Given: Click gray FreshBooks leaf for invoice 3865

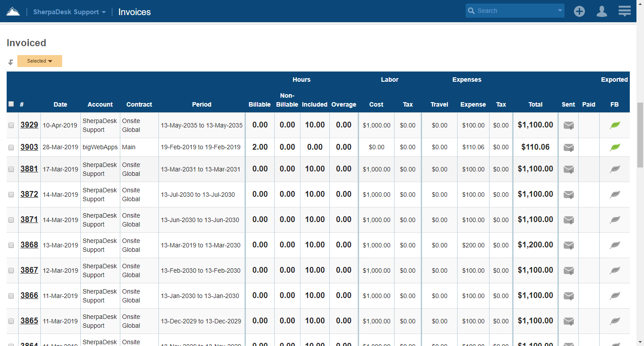Looking at the screenshot, I should (x=615, y=321).
